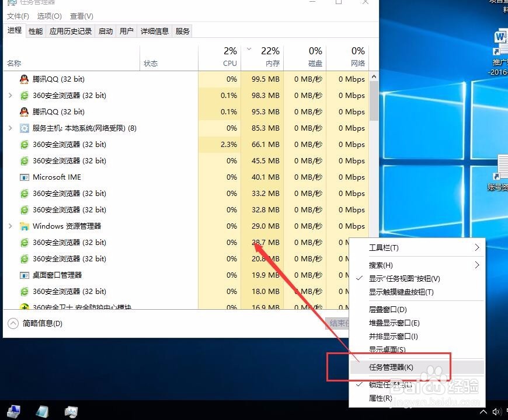Collapse to 简略信息(D) view
Image resolution: width=508 pixels, height=420 pixels.
pyautogui.click(x=35, y=323)
